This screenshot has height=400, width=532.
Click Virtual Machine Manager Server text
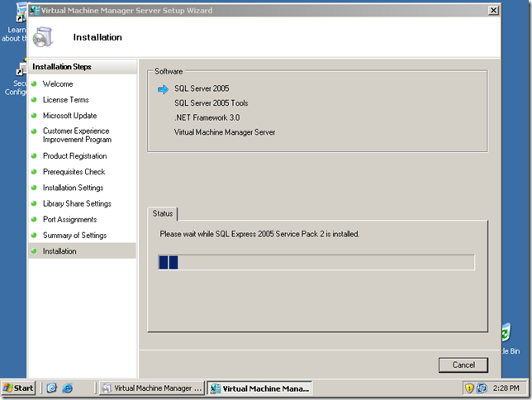tap(225, 132)
